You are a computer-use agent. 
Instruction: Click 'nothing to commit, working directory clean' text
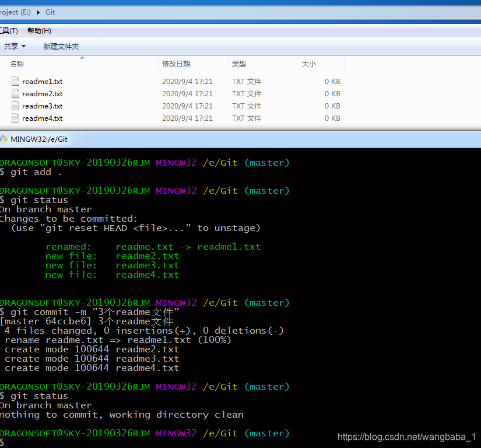pos(122,415)
